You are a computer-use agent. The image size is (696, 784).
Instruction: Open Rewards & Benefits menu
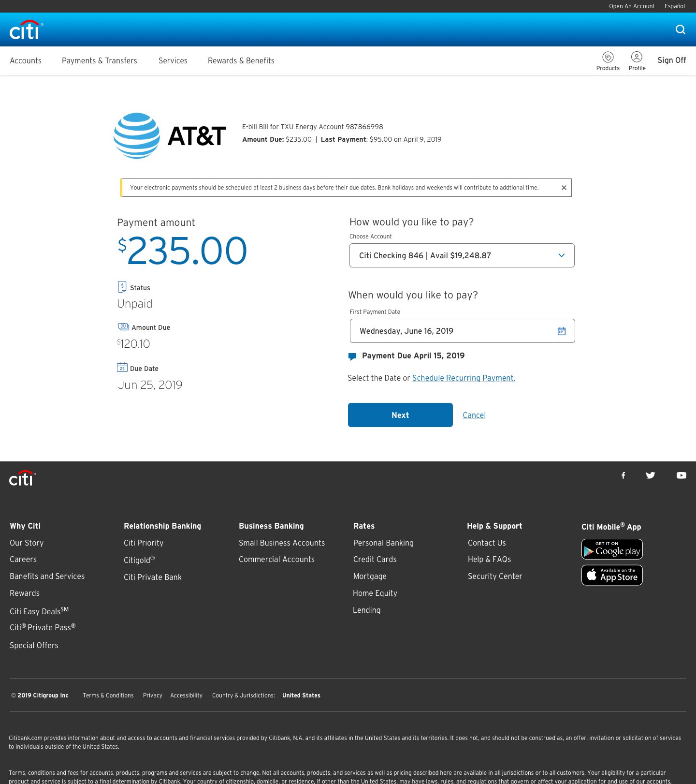point(241,60)
